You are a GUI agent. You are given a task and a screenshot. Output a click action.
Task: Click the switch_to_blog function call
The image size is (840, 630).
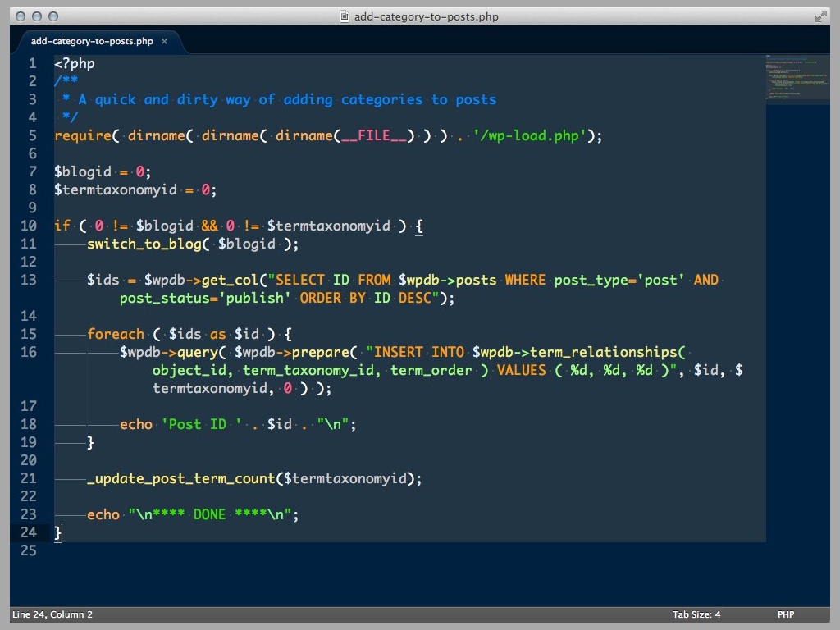coord(144,244)
